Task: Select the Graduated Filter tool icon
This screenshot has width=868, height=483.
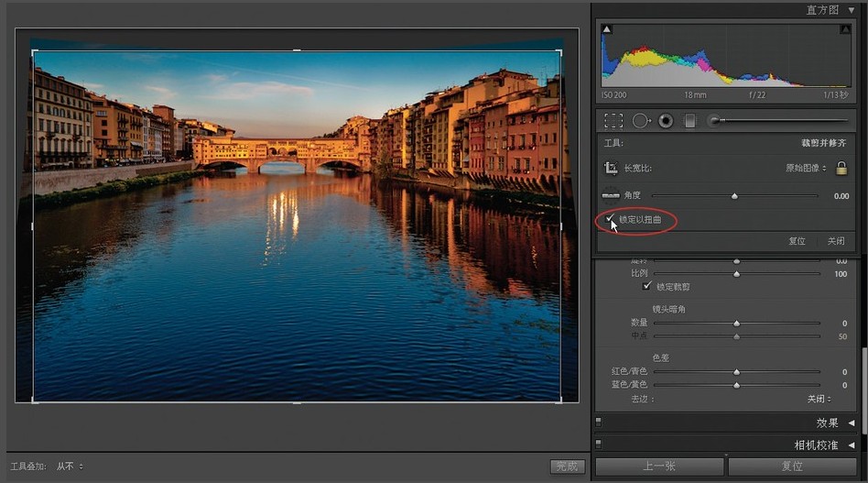Action: pyautogui.click(x=689, y=121)
